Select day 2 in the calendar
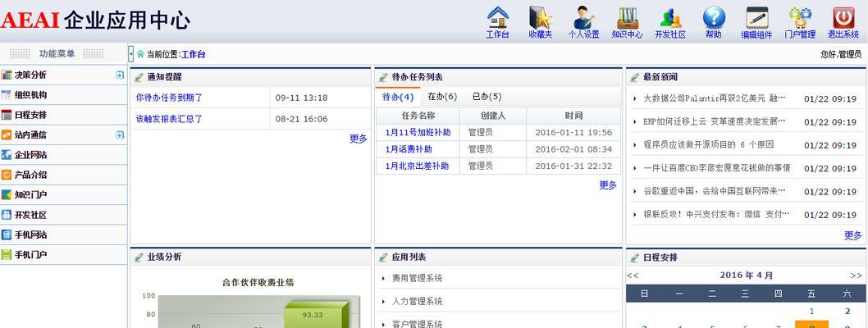Image resolution: width=868 pixels, height=328 pixels. coord(847,312)
